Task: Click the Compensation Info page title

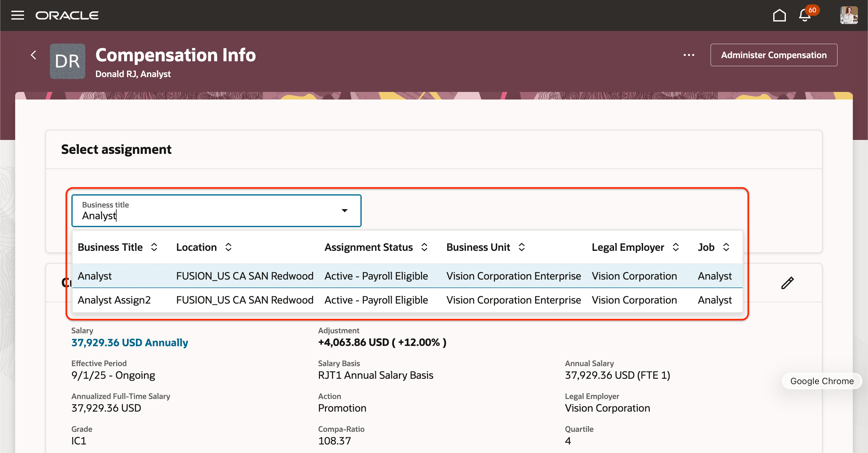Action: pyautogui.click(x=176, y=55)
